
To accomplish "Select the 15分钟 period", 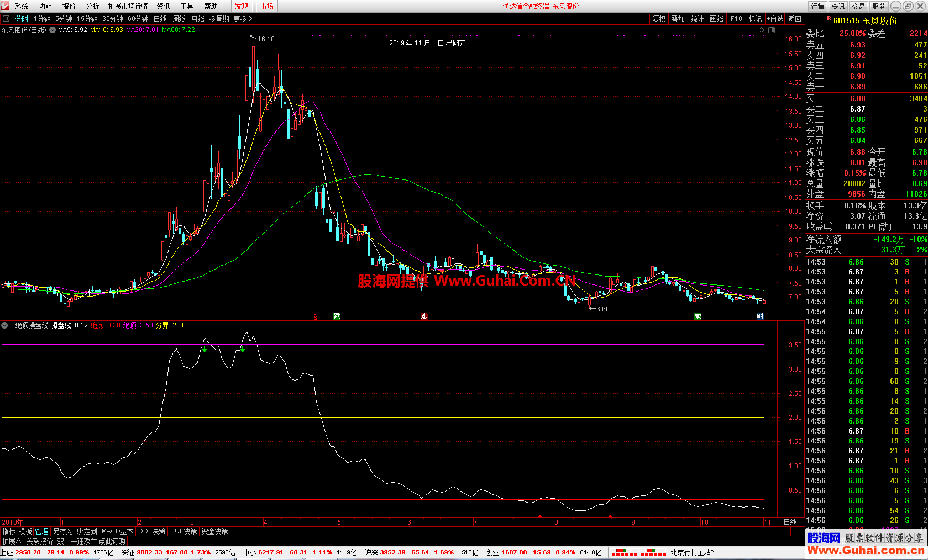I will 87,19.
